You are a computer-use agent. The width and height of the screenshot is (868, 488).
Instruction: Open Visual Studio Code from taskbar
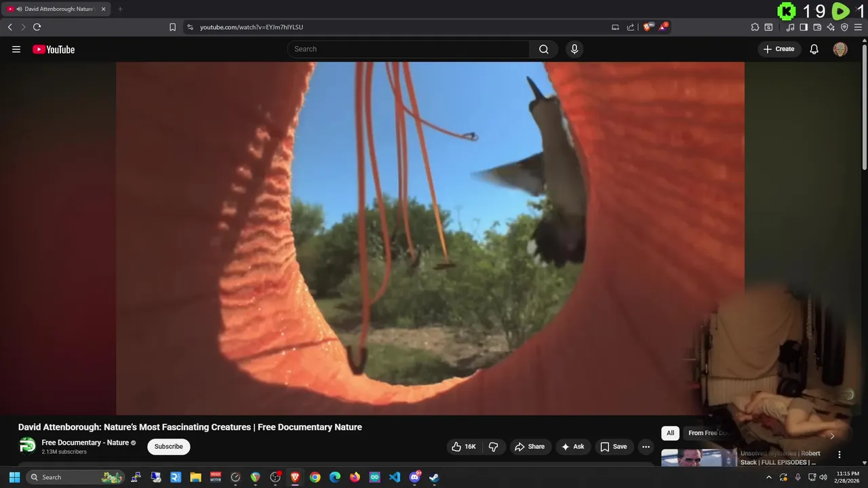(x=395, y=477)
